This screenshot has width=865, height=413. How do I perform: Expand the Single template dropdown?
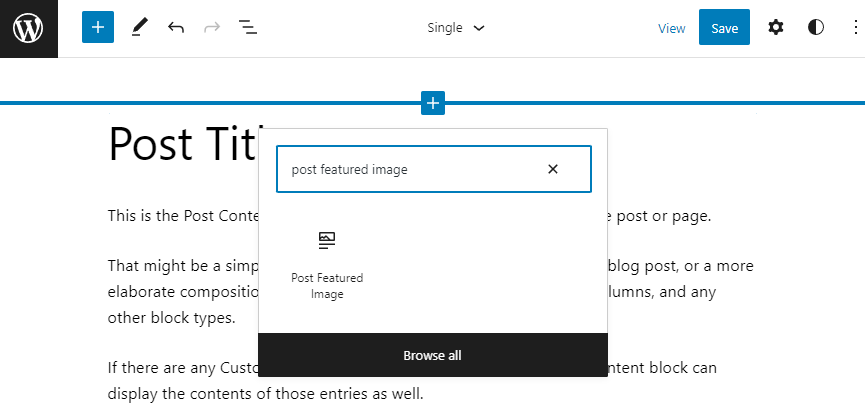455,28
